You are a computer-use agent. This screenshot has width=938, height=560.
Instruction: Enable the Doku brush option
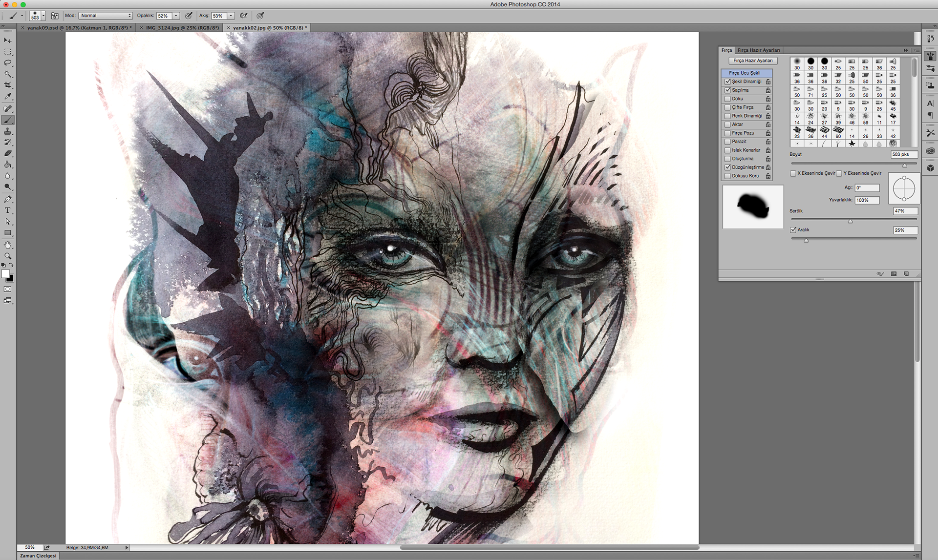coord(727,99)
